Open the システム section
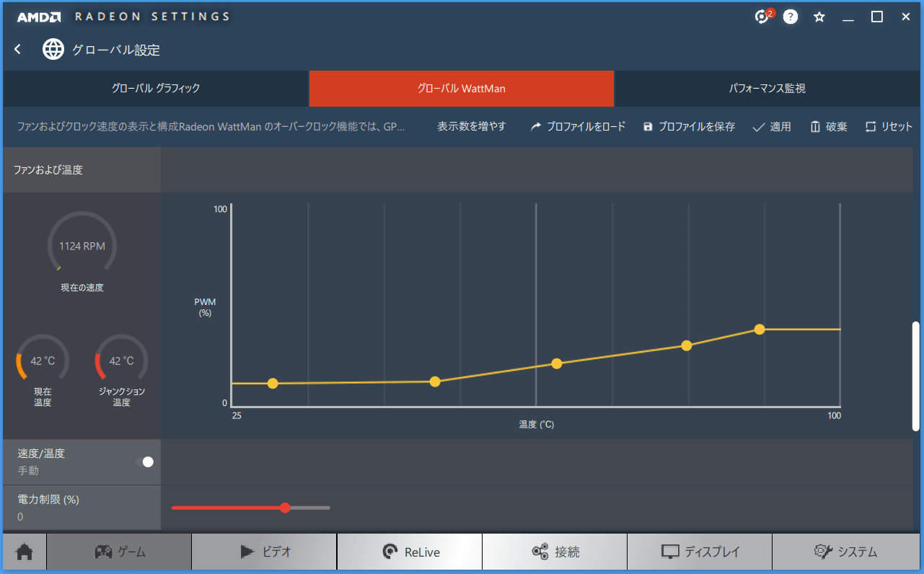Screen dimensions: 924x574 pos(845,552)
